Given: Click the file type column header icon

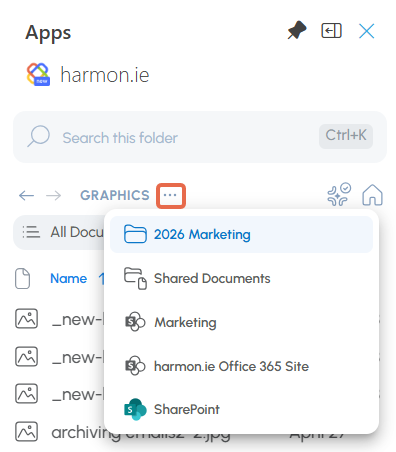Looking at the screenshot, I should pos(23,278).
